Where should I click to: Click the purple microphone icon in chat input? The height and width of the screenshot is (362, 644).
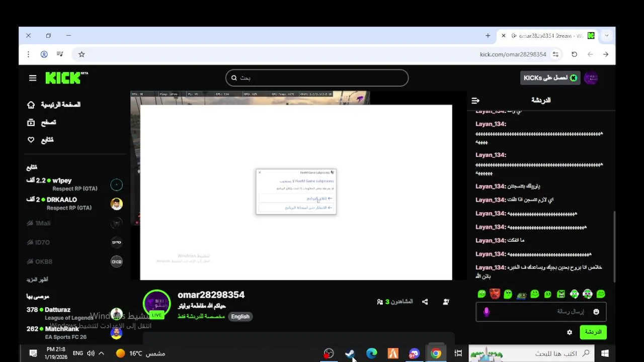[x=486, y=312]
